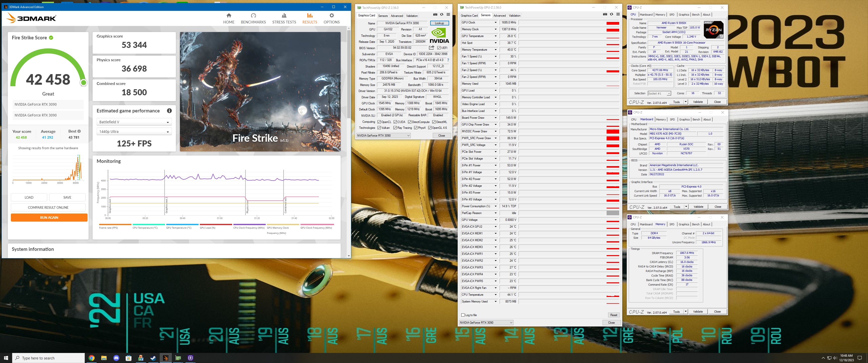
Task: Click the Windows taskbar search box
Action: pos(48,358)
